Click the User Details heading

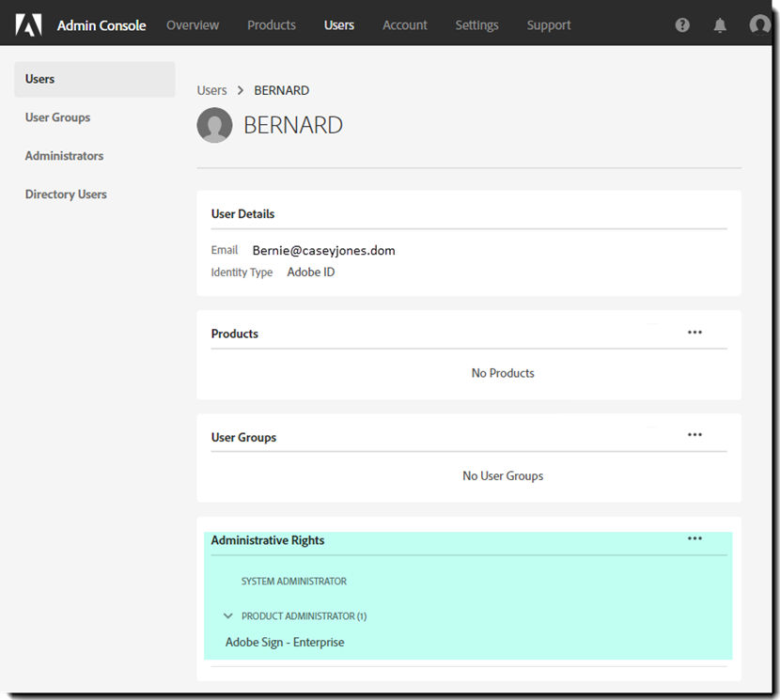click(x=242, y=214)
